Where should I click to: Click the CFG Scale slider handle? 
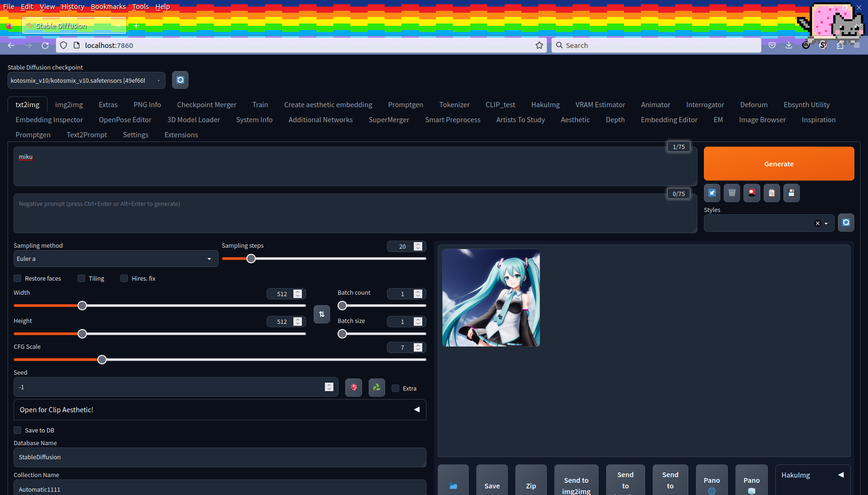(x=102, y=360)
